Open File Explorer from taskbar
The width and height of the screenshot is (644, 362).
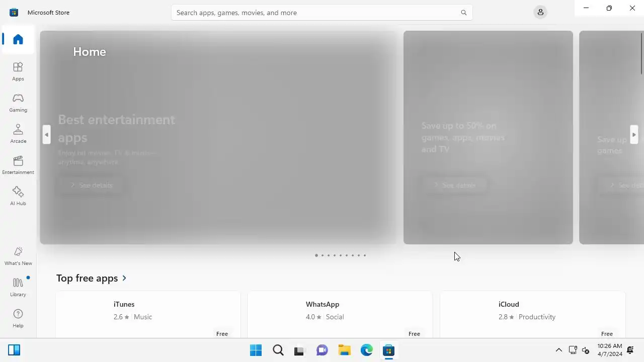coord(344,350)
